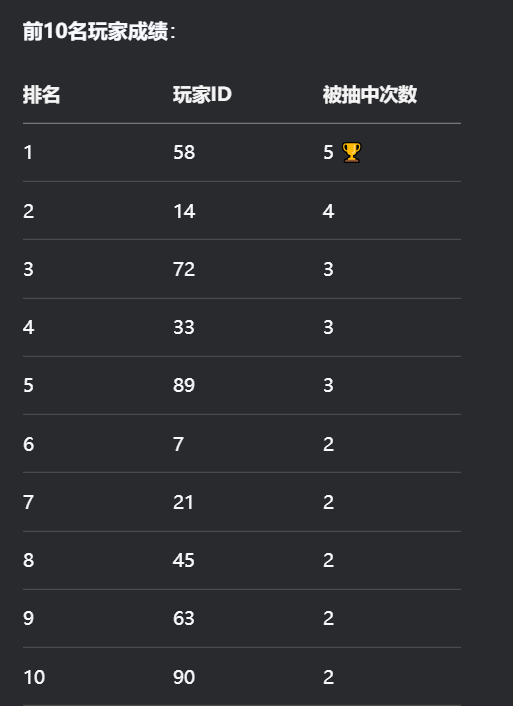This screenshot has width=513, height=706.
Task: Click player ID 63 cell
Action: pos(184,618)
